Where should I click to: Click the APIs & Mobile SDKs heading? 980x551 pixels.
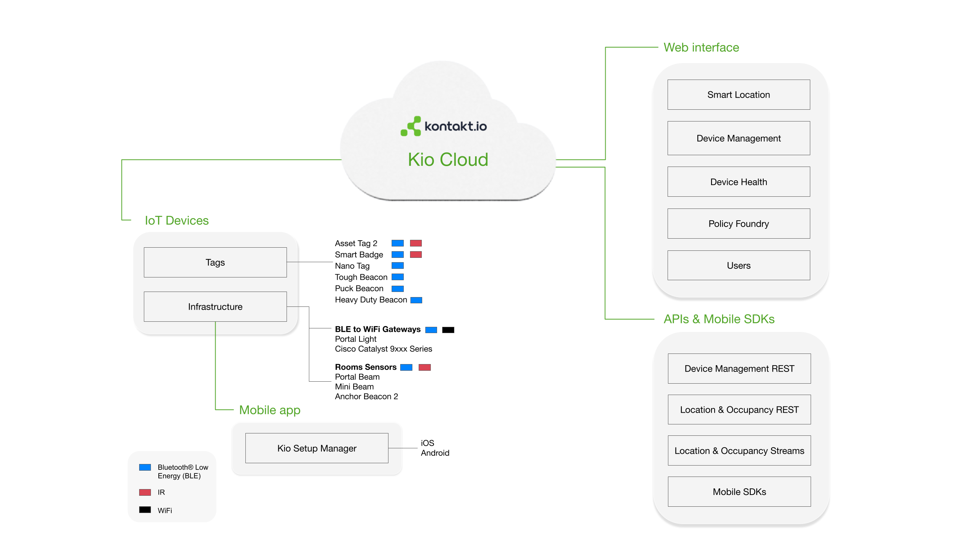(719, 319)
